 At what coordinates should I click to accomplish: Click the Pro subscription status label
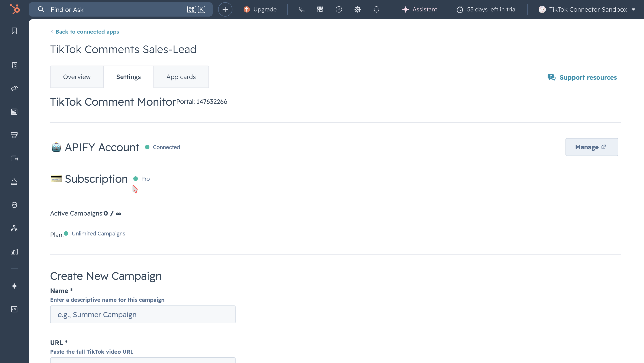(x=145, y=179)
